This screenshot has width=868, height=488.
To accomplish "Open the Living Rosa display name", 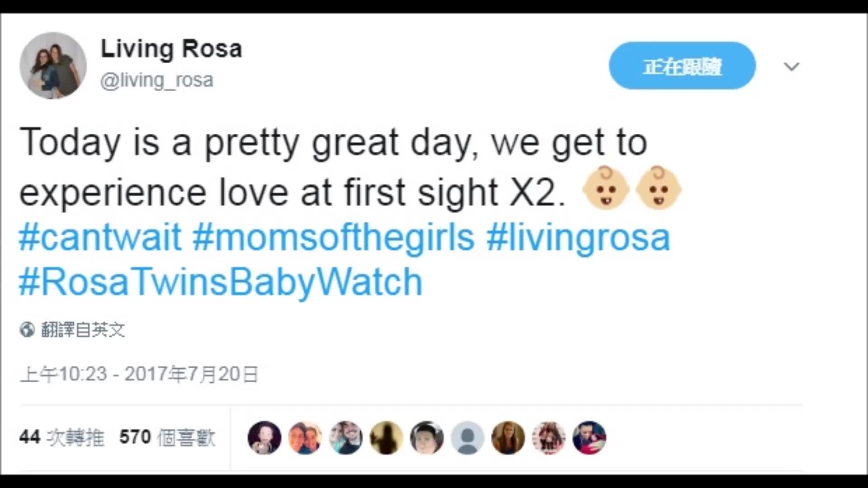I will [171, 49].
